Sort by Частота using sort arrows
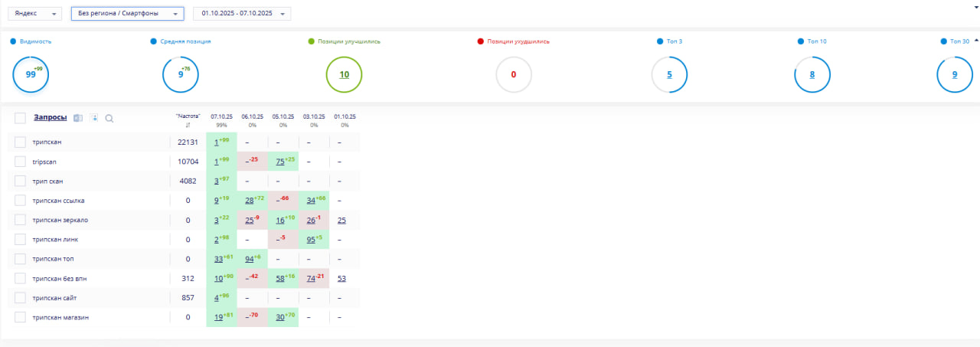 188,125
